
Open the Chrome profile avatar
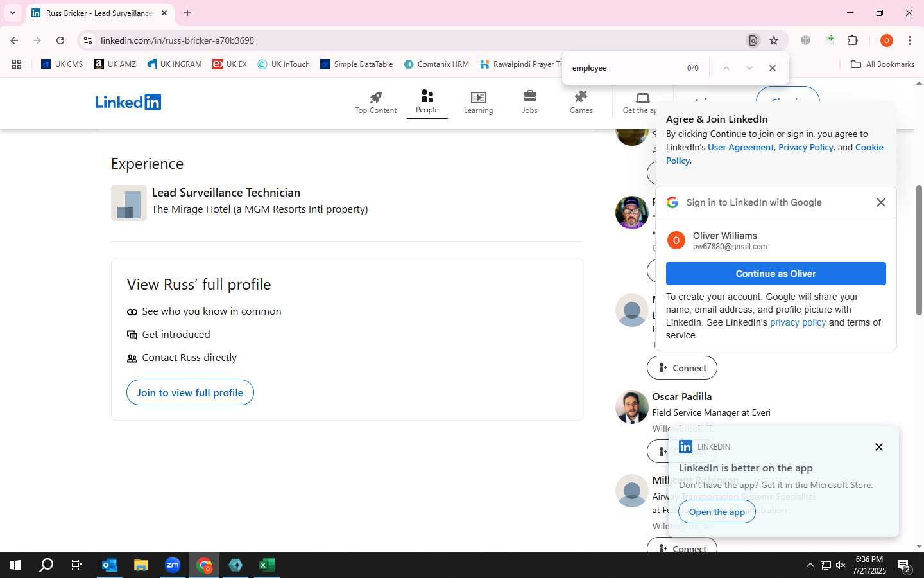tap(887, 40)
